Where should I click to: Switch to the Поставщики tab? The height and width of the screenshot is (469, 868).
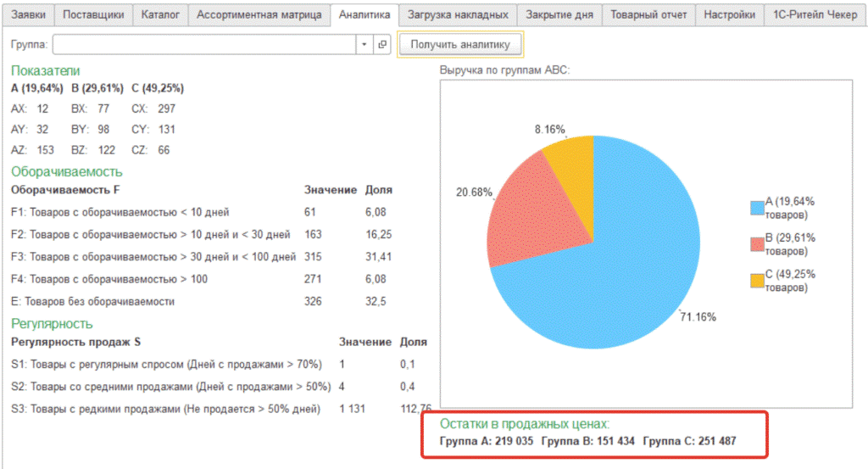93,14
